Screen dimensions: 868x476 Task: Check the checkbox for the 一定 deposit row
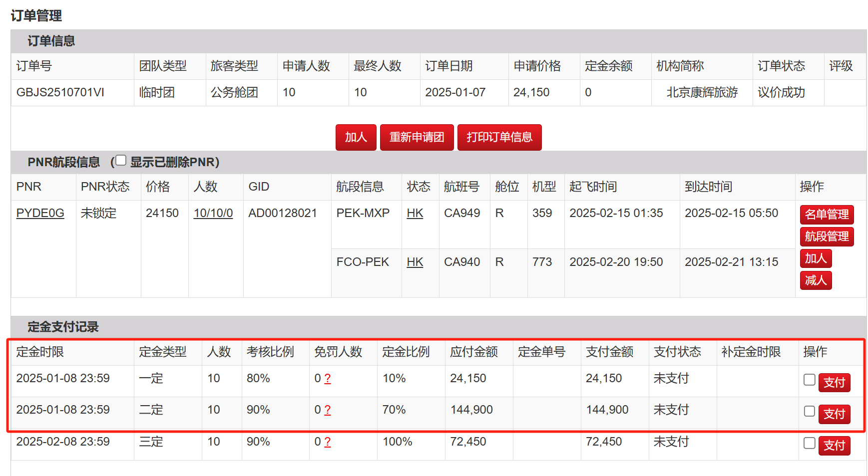(809, 380)
